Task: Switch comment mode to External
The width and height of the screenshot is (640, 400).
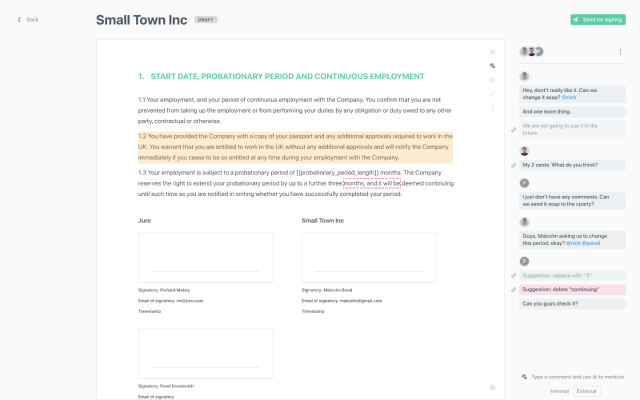Action: (x=587, y=391)
